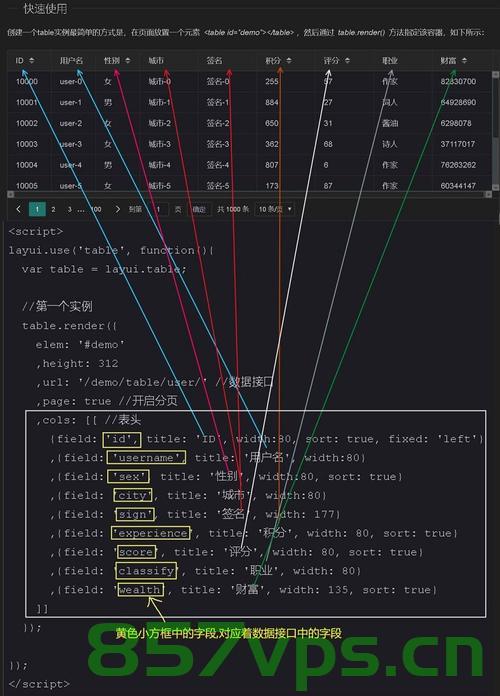Select the cell with ID 10001
Screen dimensions: 500x696
[27, 102]
